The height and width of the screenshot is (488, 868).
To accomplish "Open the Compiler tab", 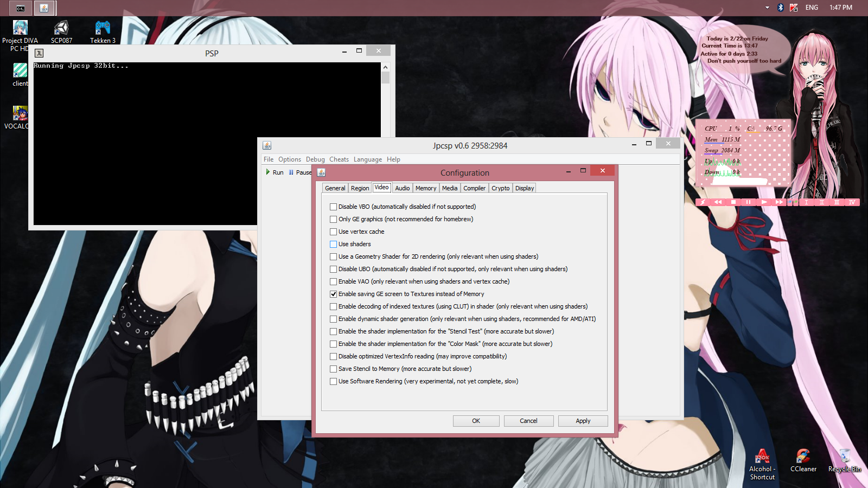I will (475, 188).
